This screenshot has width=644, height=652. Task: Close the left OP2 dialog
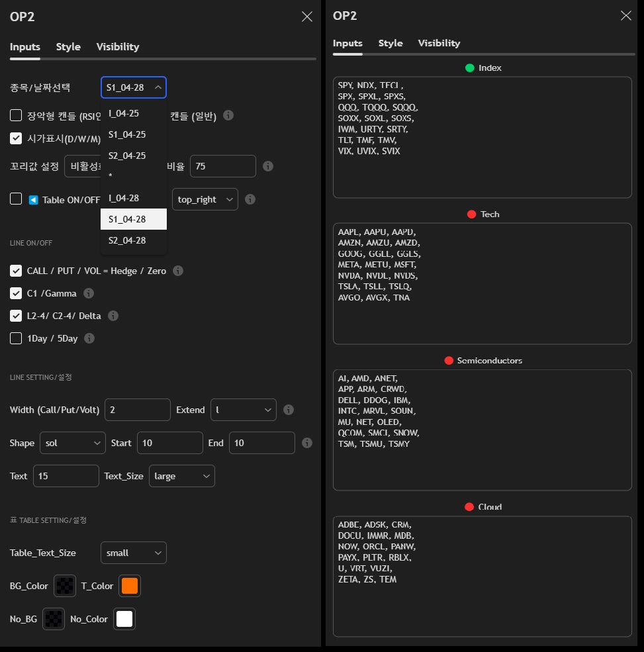click(307, 17)
